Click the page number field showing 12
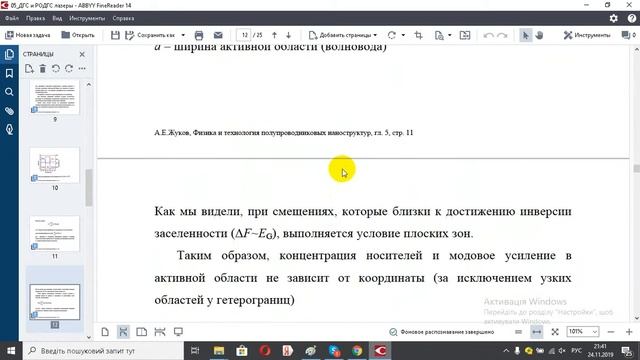This screenshot has width=640, height=360. point(244,35)
